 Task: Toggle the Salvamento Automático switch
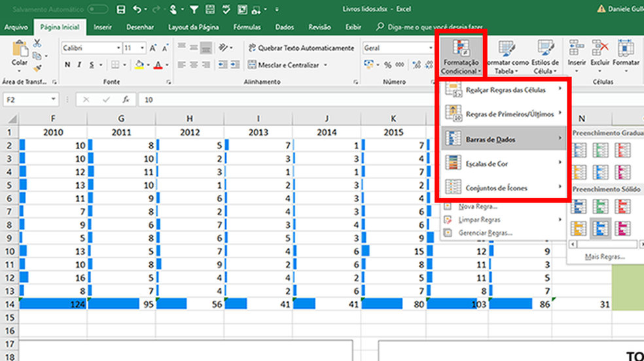[x=98, y=10]
